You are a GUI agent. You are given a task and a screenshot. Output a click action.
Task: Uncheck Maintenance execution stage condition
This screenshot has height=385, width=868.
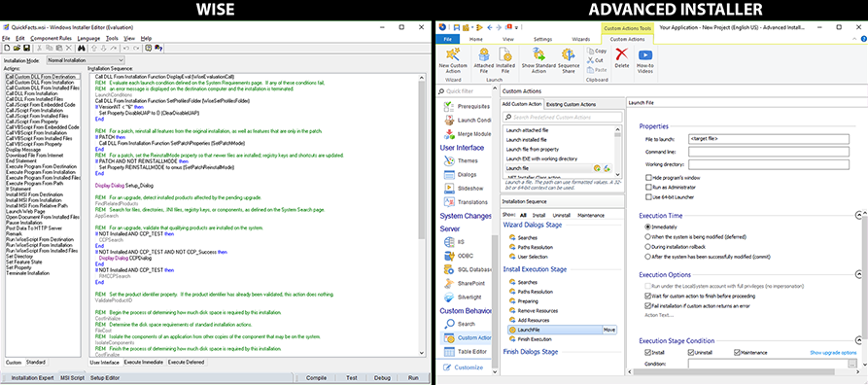tap(738, 352)
